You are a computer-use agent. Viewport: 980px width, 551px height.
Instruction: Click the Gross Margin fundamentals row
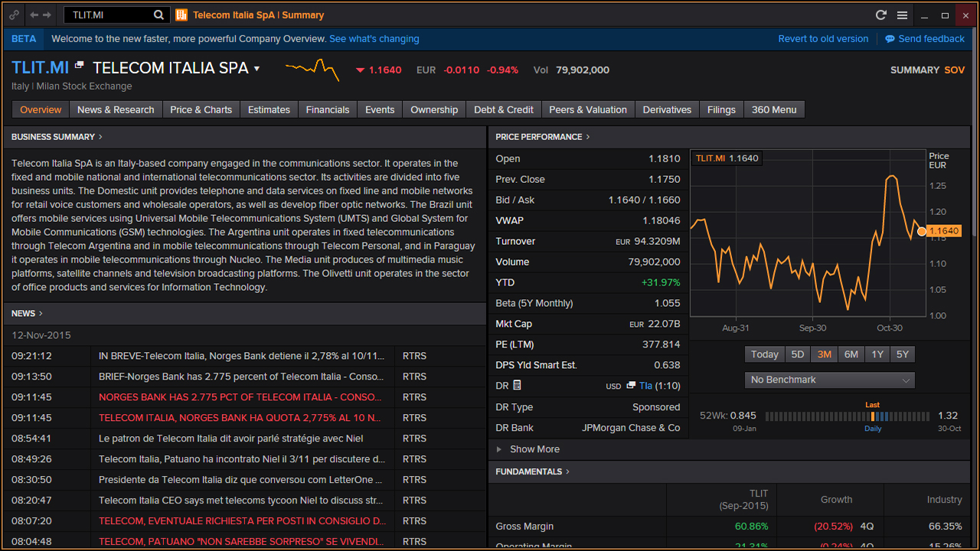pyautogui.click(x=729, y=527)
